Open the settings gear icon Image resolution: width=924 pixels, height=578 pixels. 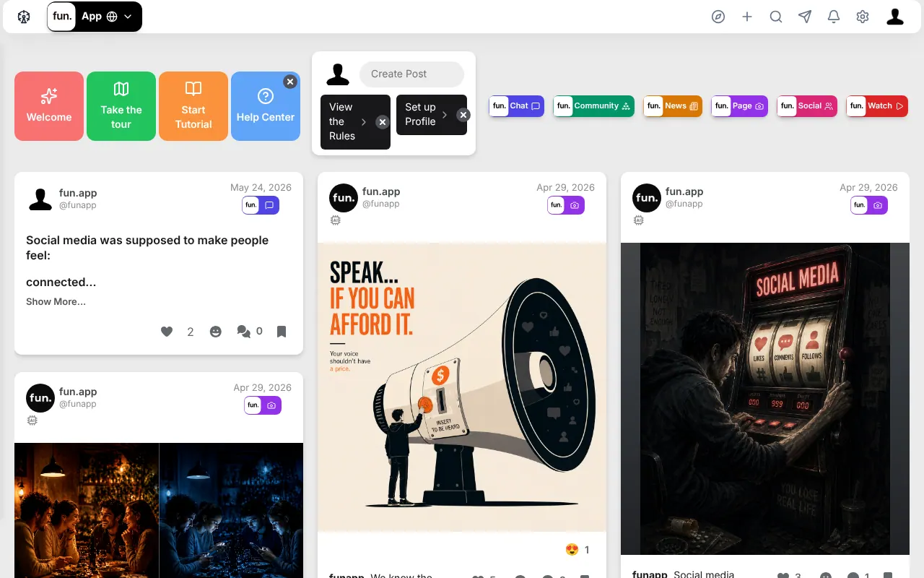point(863,17)
